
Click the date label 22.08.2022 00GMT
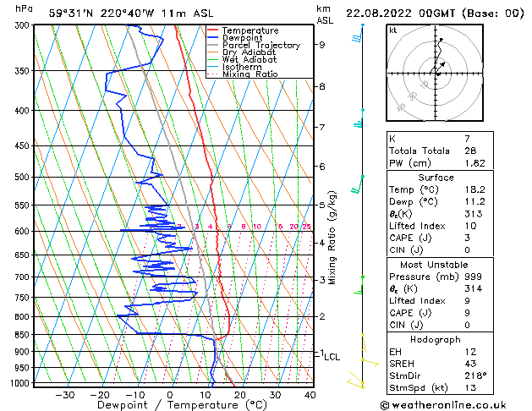pos(401,14)
